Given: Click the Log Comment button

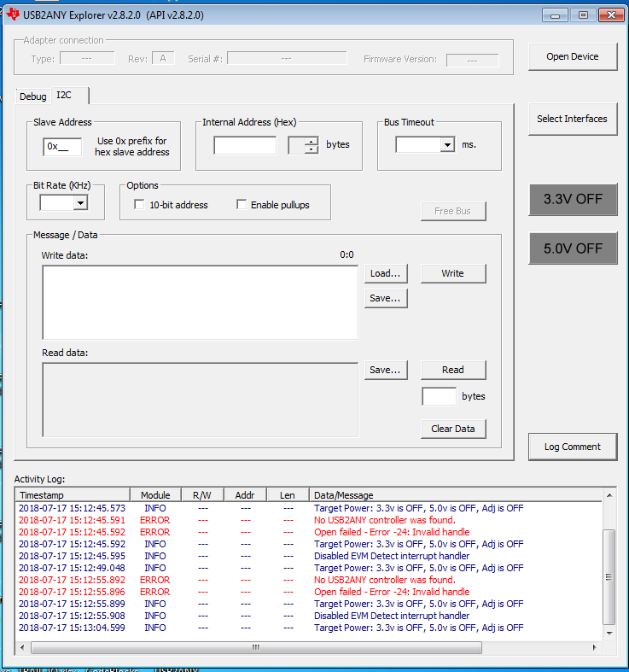Looking at the screenshot, I should [573, 447].
